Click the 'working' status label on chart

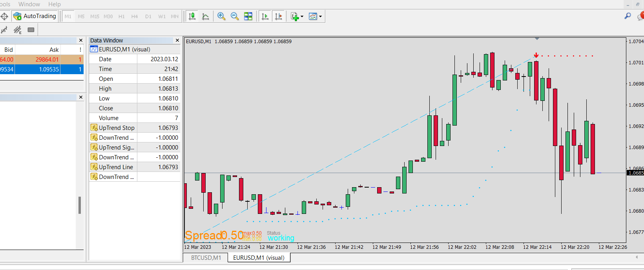click(x=281, y=238)
